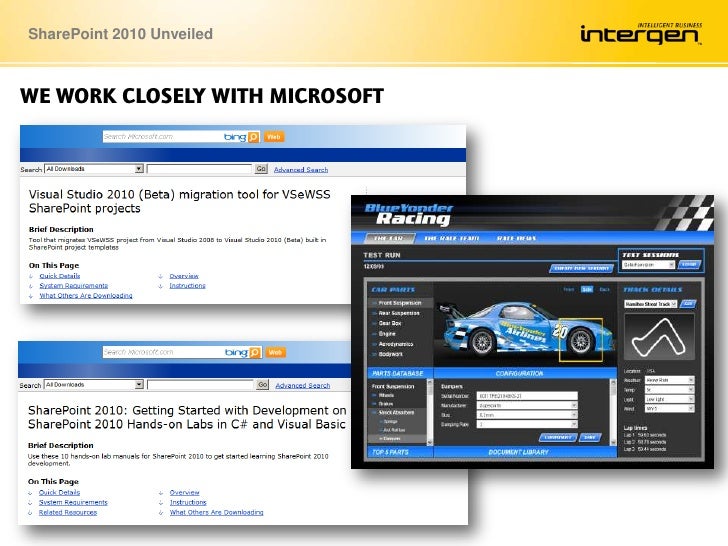Click the Go button in the upper page
This screenshot has width=728, height=546.
pos(261,169)
